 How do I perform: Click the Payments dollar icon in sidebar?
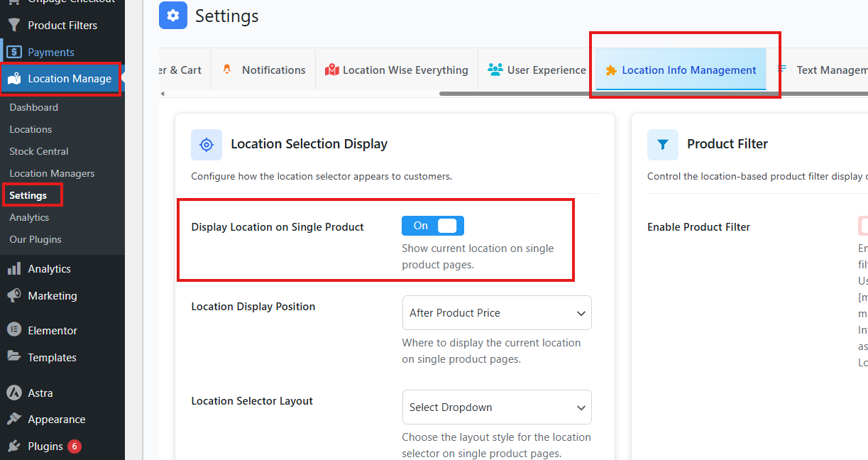tap(14, 52)
